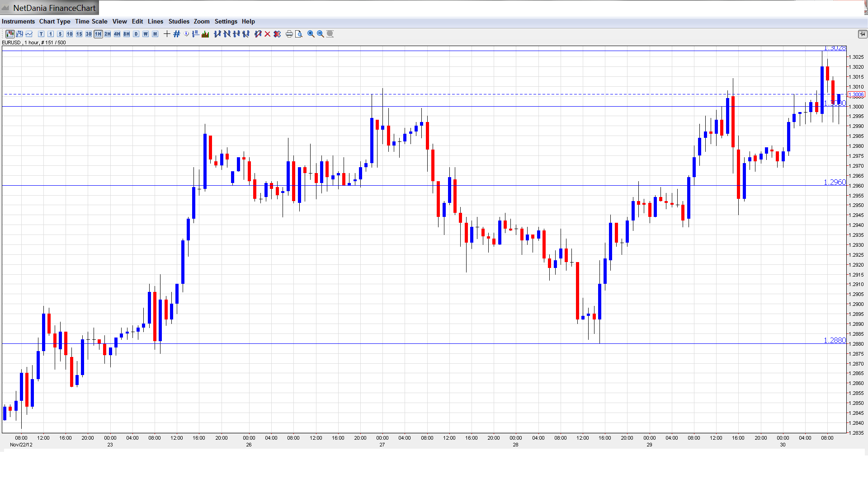
Task: Select the Daily (D) time scale button
Action: 136,34
